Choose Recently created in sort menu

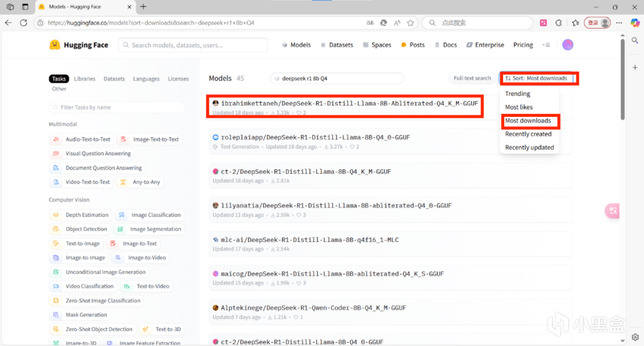528,134
